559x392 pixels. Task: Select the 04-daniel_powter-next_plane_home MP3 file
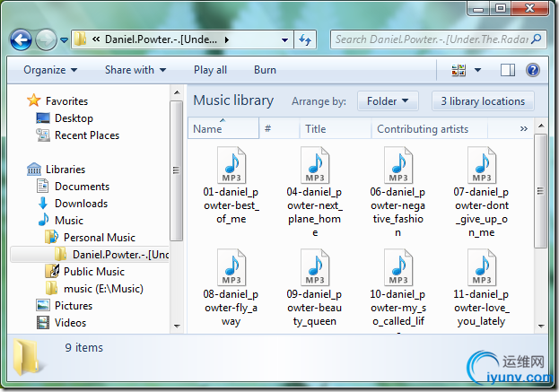point(315,192)
